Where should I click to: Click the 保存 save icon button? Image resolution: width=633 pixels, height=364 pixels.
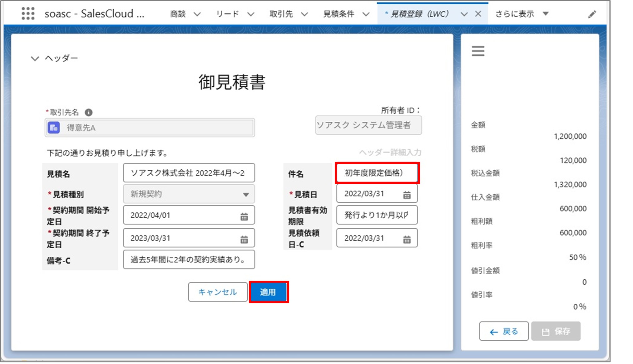(x=556, y=331)
